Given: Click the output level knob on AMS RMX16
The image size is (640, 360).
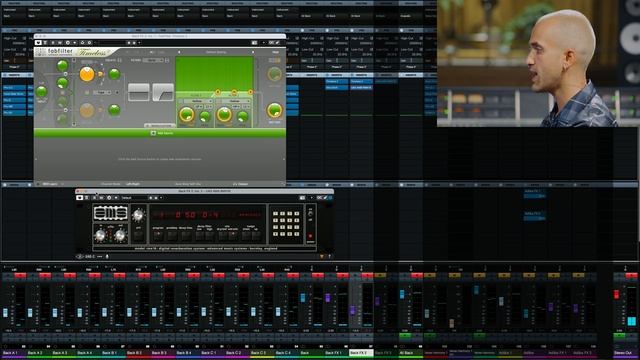Looking at the screenshot, I should pos(120,235).
